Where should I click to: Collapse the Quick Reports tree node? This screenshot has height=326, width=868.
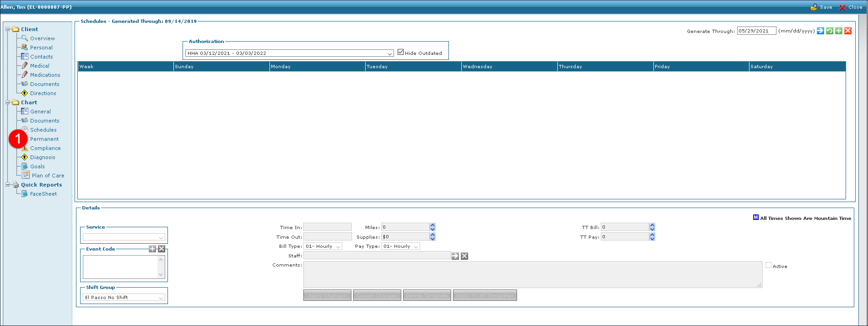pyautogui.click(x=8, y=185)
